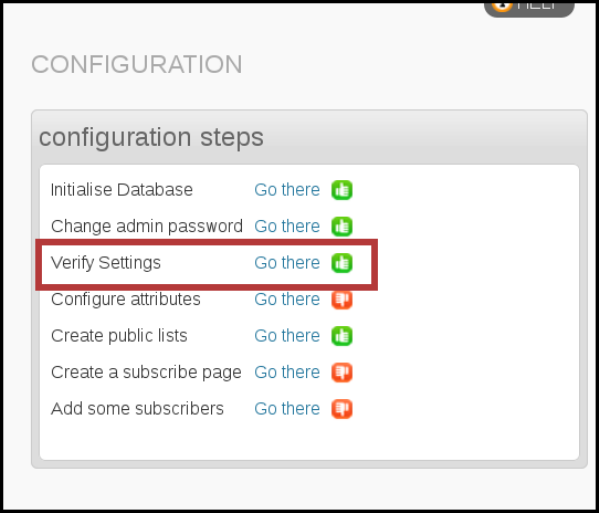Click thumbs-up icon for Initialise Database
The height and width of the screenshot is (513, 599).
coord(342,190)
